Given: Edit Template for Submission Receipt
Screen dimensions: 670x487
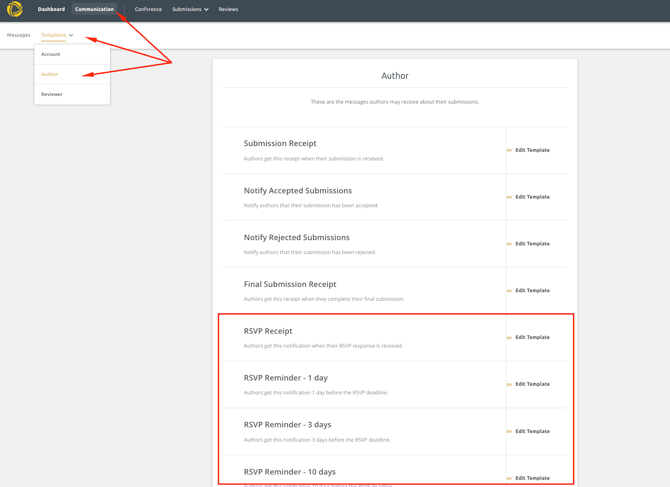Looking at the screenshot, I should [532, 150].
